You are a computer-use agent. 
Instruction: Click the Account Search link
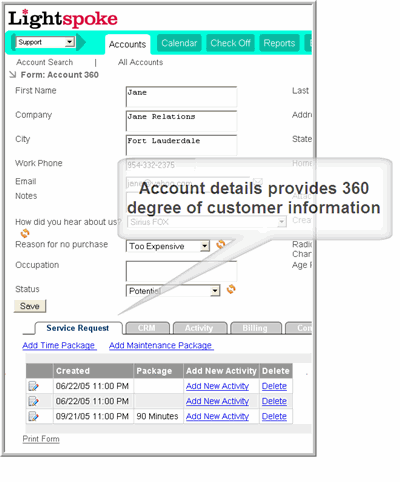point(45,62)
